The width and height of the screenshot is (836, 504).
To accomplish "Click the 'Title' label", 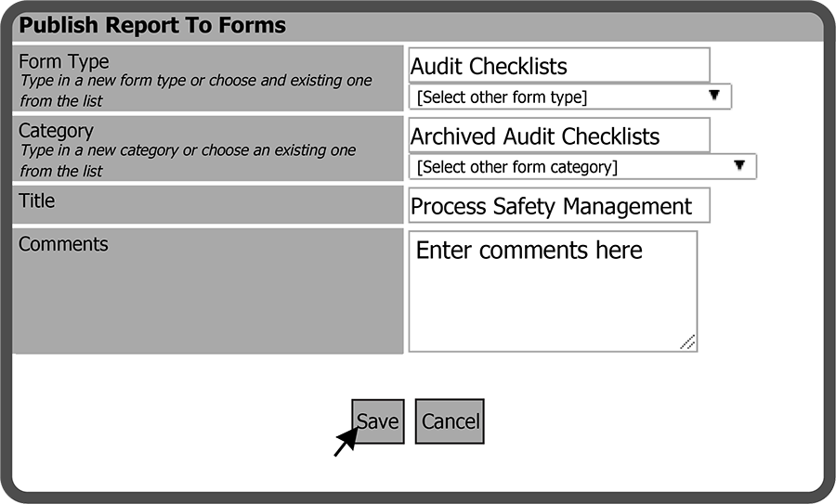I will point(37,200).
